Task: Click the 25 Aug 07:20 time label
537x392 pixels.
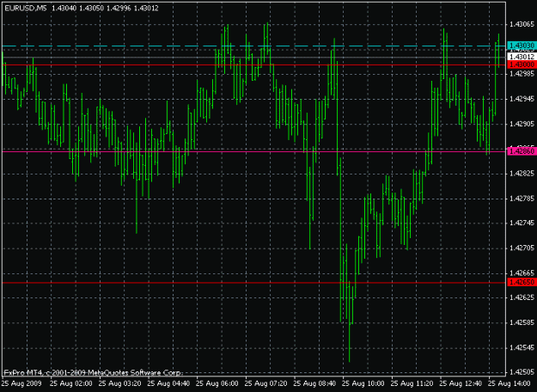Action: [x=266, y=383]
